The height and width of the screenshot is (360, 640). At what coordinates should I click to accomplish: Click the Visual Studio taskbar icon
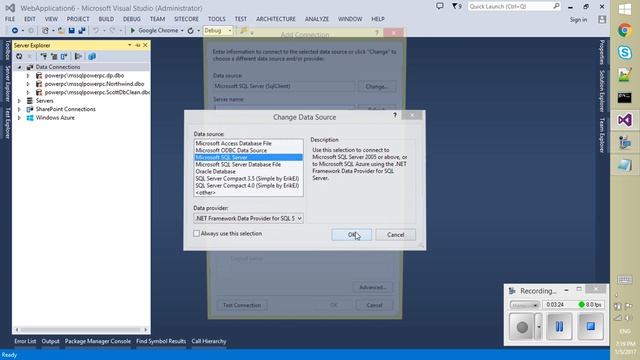click(x=624, y=120)
